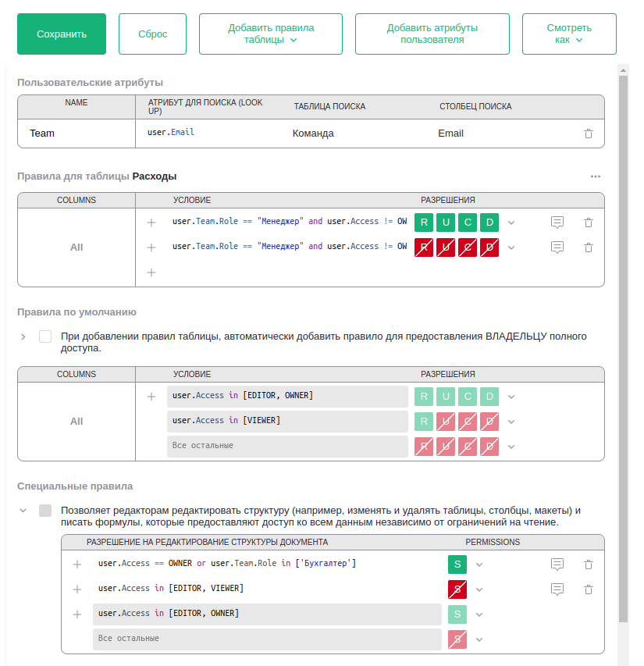Toggle the Create permission in the first Расходы rule
The image size is (644, 666).
(468, 223)
